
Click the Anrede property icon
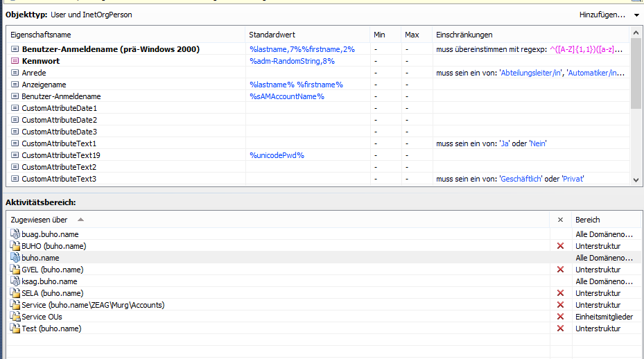tap(15, 73)
